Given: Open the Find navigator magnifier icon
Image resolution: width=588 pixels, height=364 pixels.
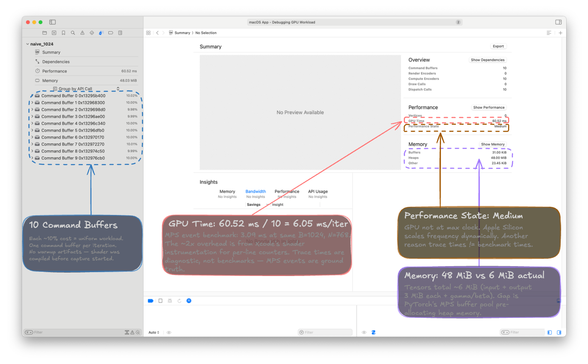Looking at the screenshot, I should [x=73, y=33].
